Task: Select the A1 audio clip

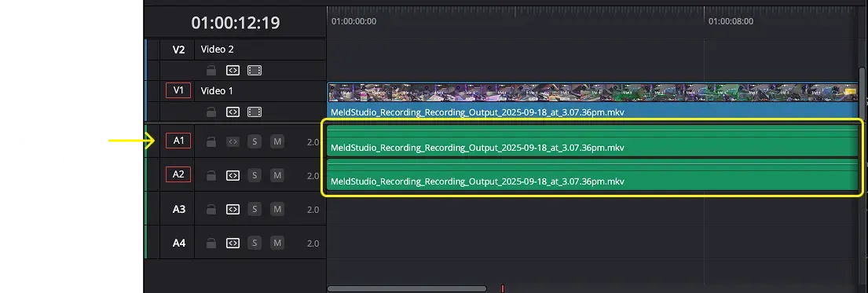Action: (x=593, y=141)
